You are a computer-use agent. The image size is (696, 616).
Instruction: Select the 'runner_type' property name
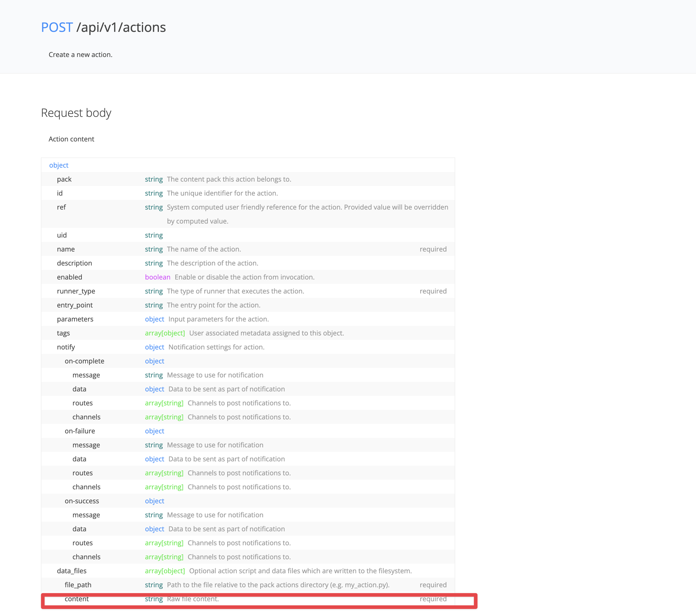(x=76, y=291)
